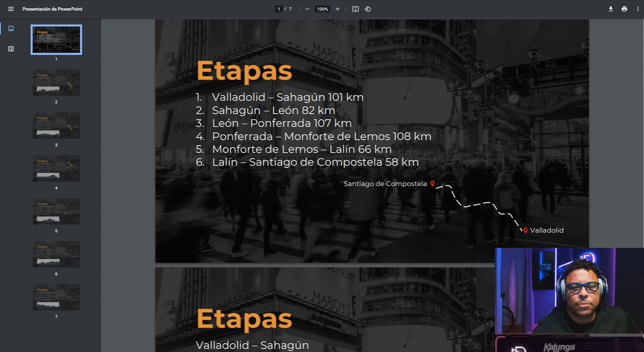Screen dimensions: 644x352
Task: Navigate to page 6 thumbnail
Action: click(56, 254)
